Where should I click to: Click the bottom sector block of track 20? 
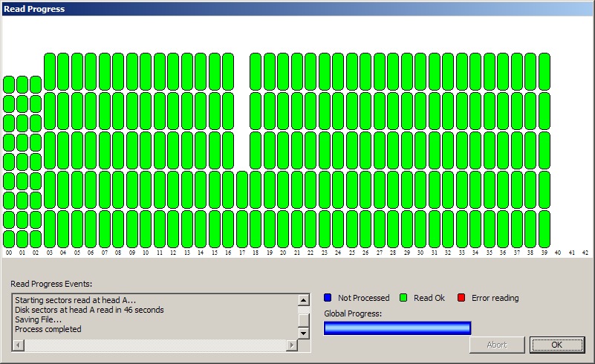[283, 228]
